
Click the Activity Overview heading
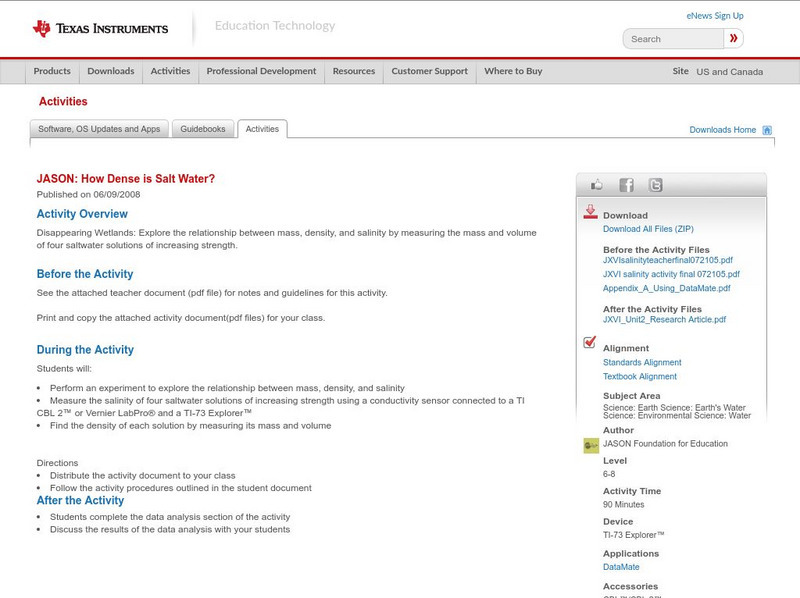tap(82, 214)
